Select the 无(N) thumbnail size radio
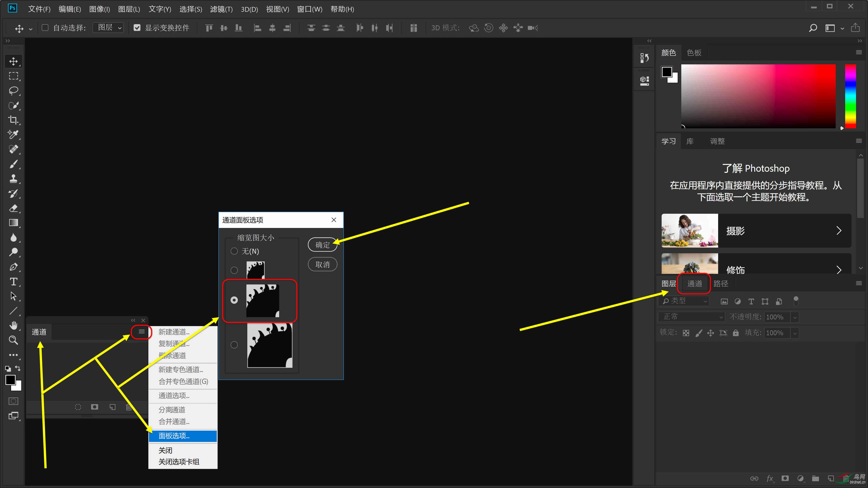This screenshot has width=868, height=488. coord(234,251)
